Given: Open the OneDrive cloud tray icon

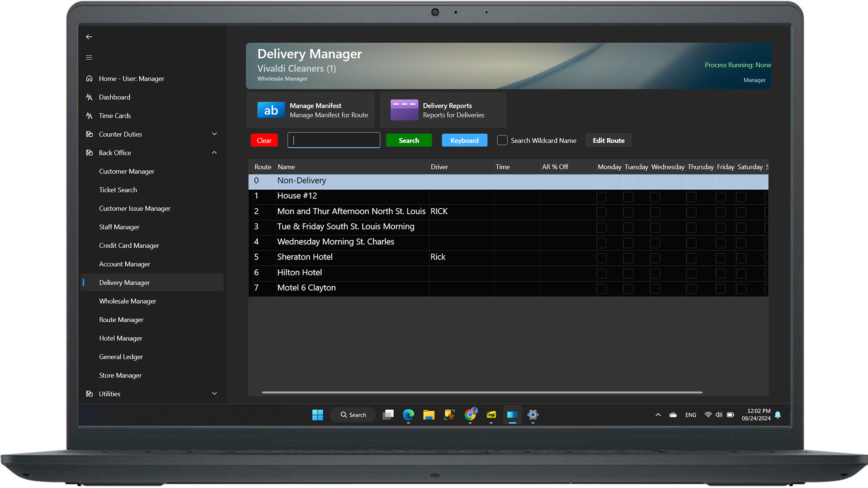Looking at the screenshot, I should 673,415.
